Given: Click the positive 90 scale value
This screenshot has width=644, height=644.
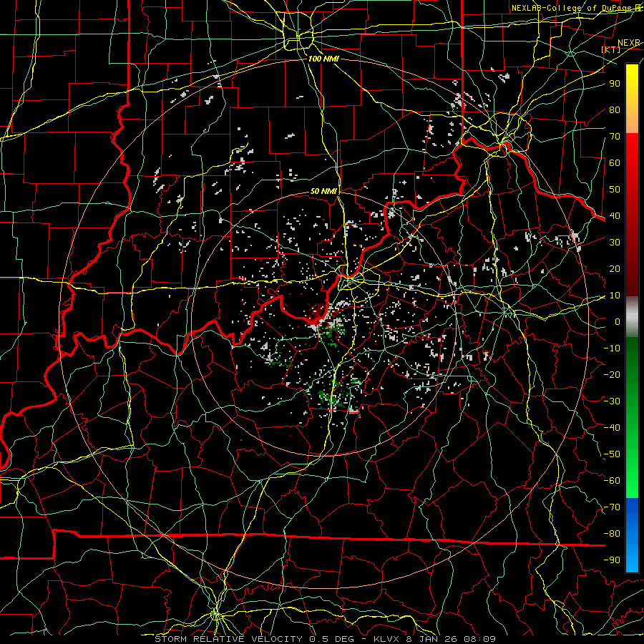Looking at the screenshot, I should tap(615, 84).
